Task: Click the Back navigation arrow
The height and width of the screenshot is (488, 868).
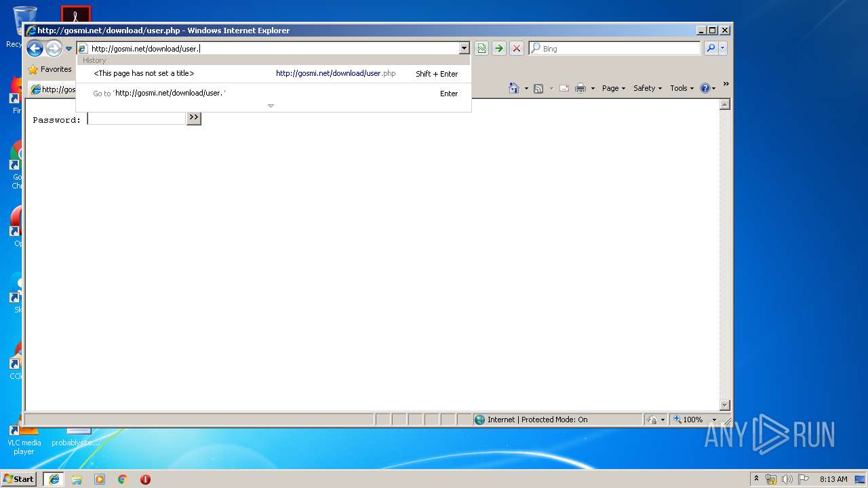Action: 35,48
